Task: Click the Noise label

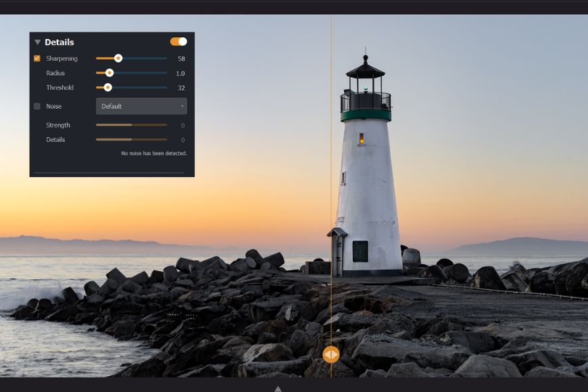Action: 53,106
